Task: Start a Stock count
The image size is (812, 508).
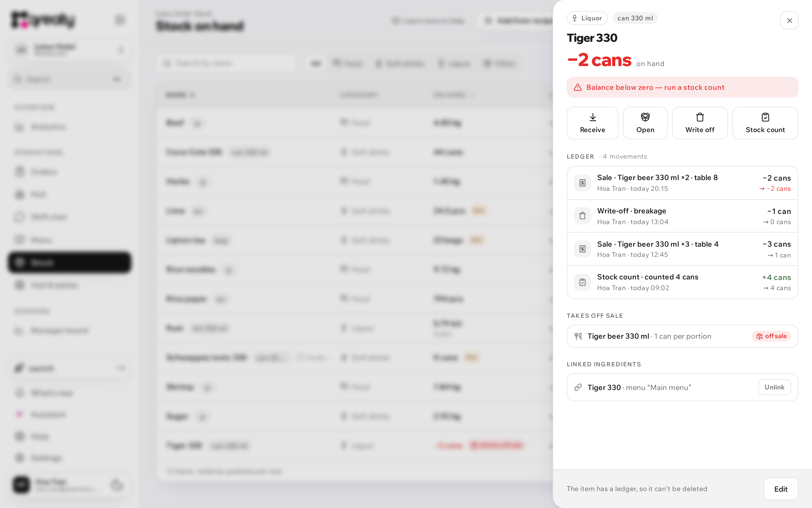Action: click(x=765, y=123)
